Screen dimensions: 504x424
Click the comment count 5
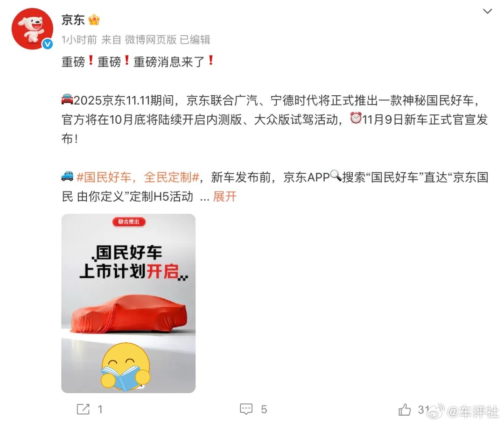tap(264, 410)
